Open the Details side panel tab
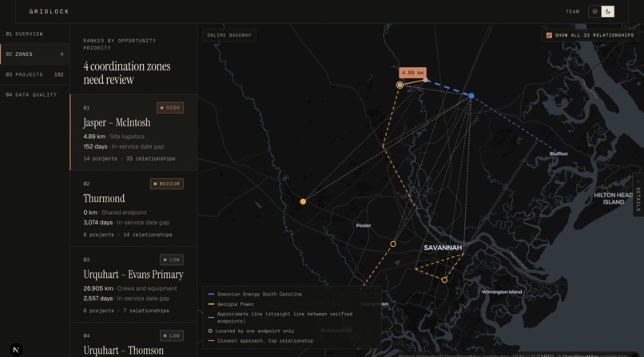 (x=638, y=196)
